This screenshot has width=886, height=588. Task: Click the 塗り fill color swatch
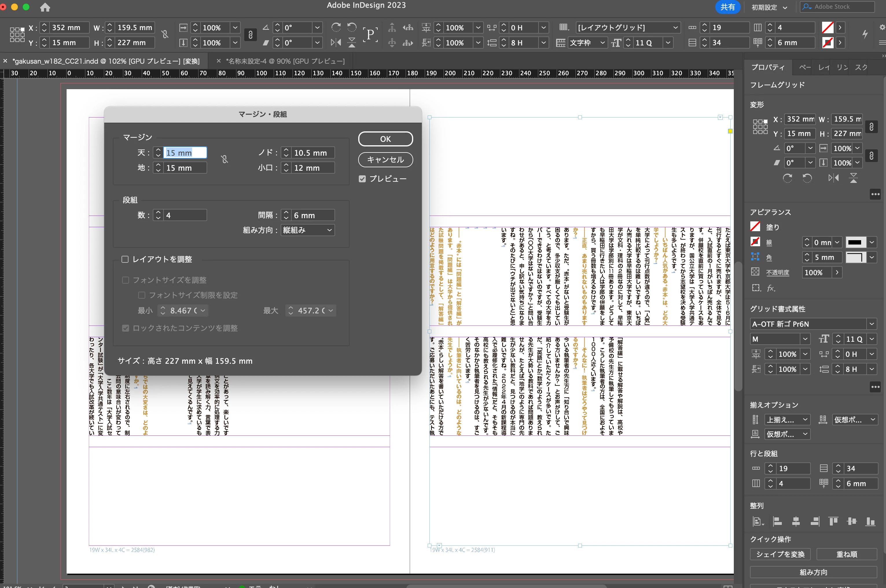point(755,227)
